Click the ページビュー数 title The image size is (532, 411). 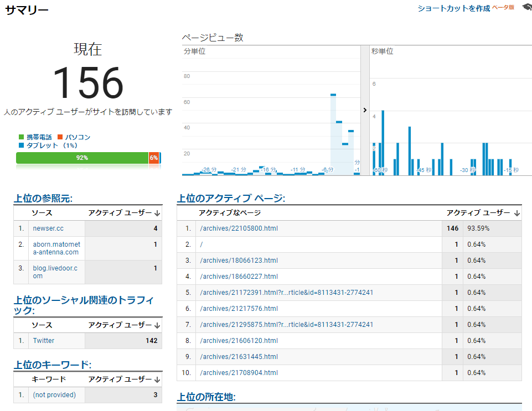(213, 37)
